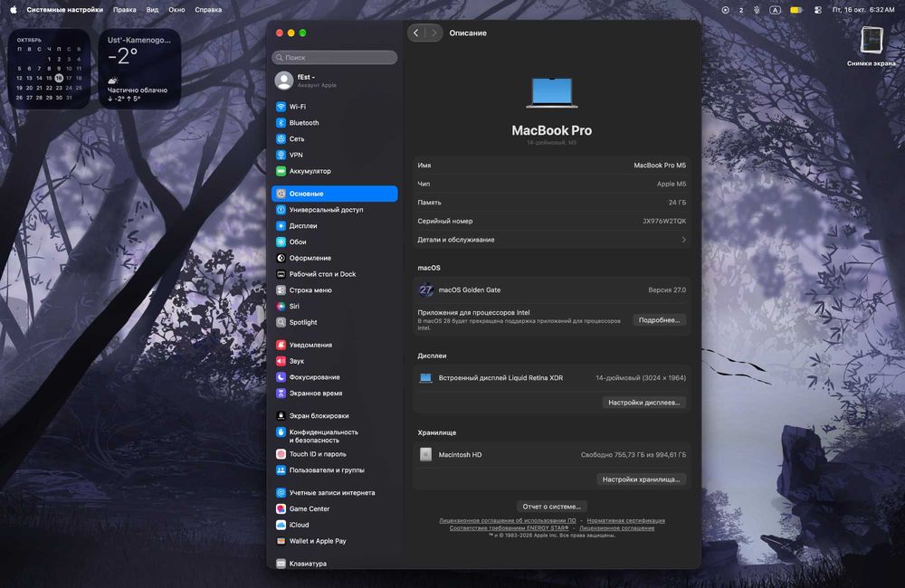Click the microphone icon in menu bar
Viewport: 905px width, 588px height.
coord(757,10)
